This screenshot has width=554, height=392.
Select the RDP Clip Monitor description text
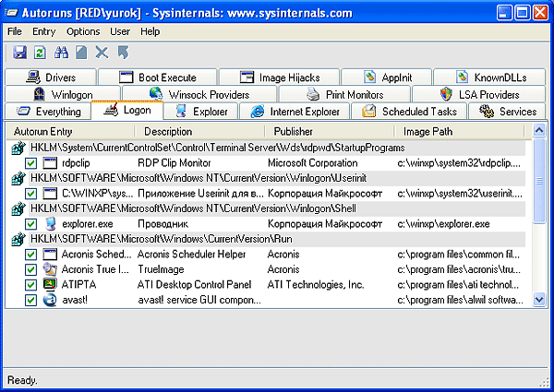click(175, 163)
